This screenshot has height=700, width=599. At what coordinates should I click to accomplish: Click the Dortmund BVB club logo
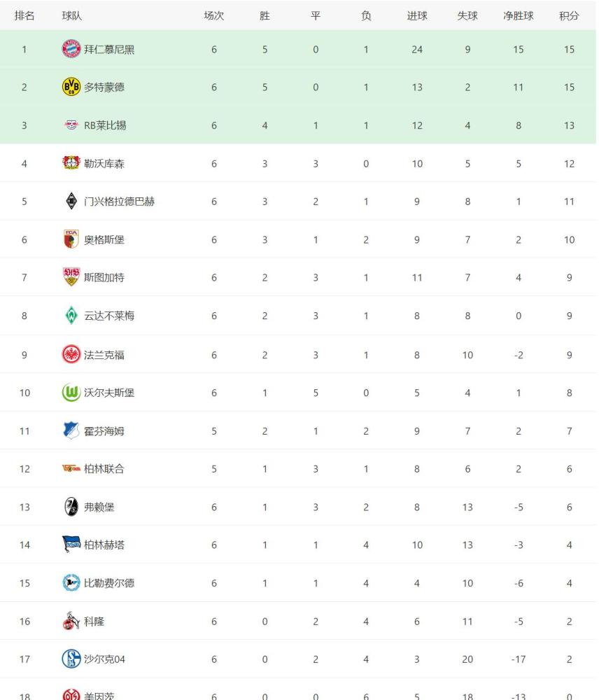(71, 87)
